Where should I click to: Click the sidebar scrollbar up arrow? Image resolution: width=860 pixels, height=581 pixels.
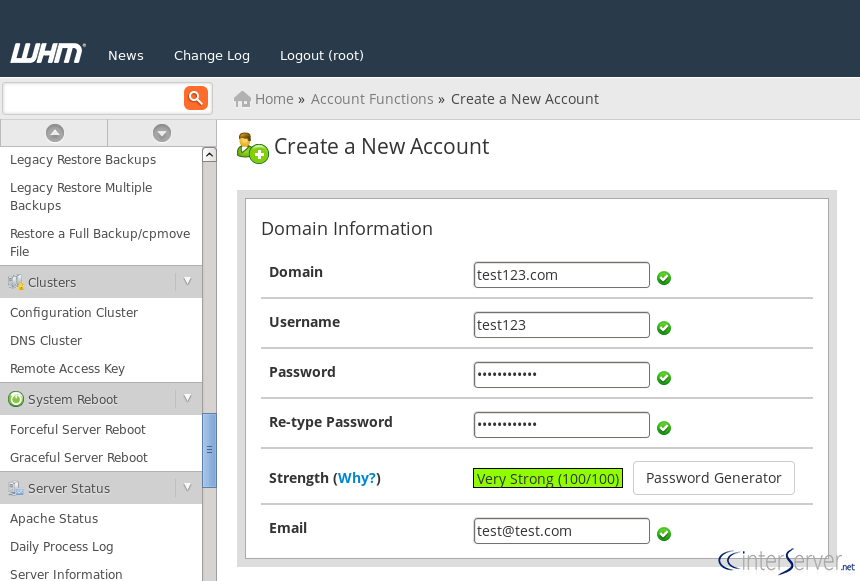pos(209,155)
